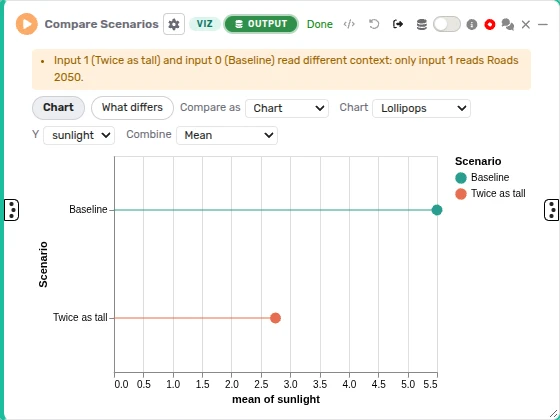Select the Chart tab
560x420 pixels.
pos(59,108)
